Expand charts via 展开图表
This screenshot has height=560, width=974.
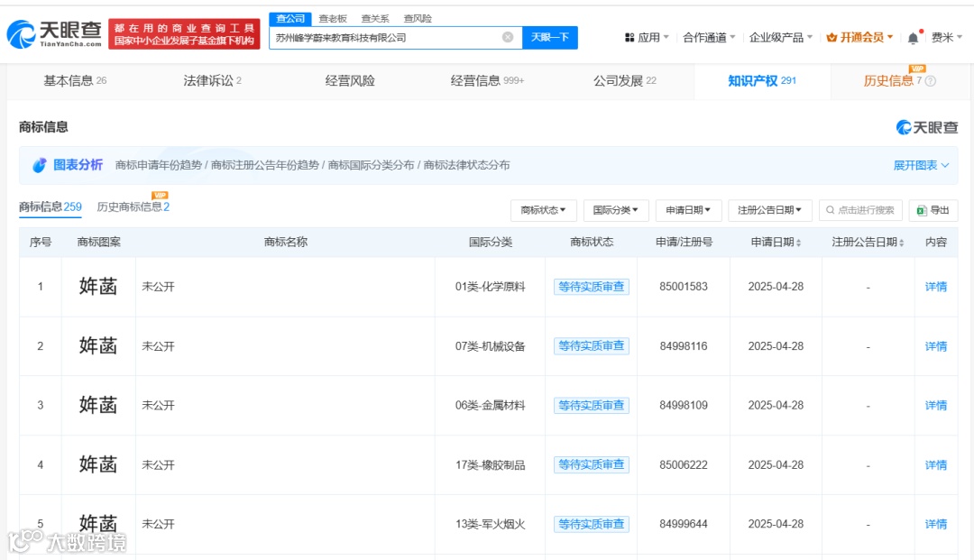pyautogui.click(x=921, y=165)
